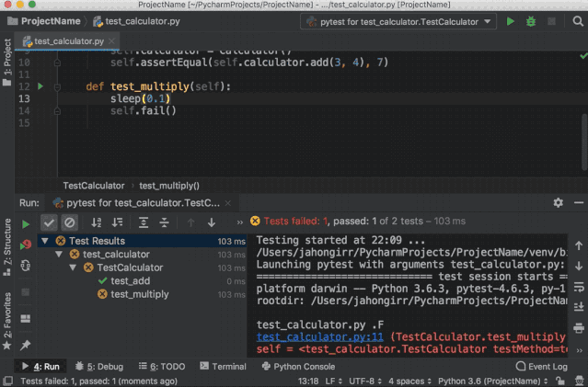The height and width of the screenshot is (387, 588).
Task: Click TestCalculator in the editor breadcrumb
Action: (x=94, y=186)
